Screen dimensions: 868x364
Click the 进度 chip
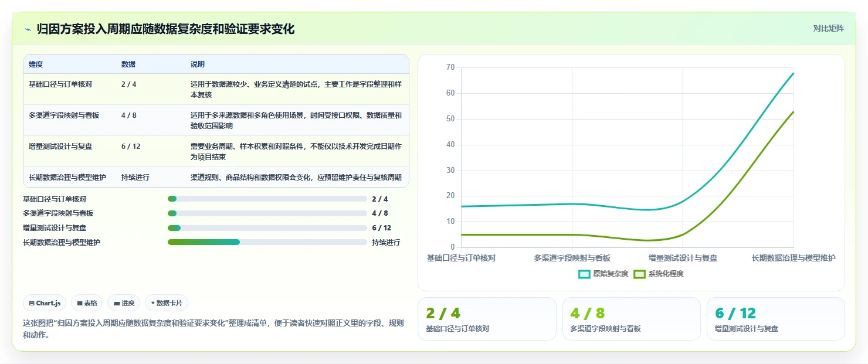(124, 303)
